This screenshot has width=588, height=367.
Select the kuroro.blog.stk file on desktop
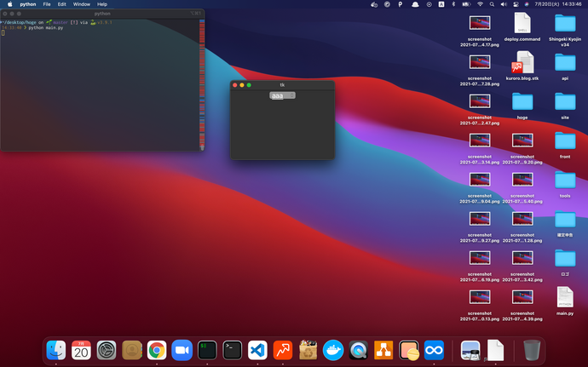tap(522, 63)
